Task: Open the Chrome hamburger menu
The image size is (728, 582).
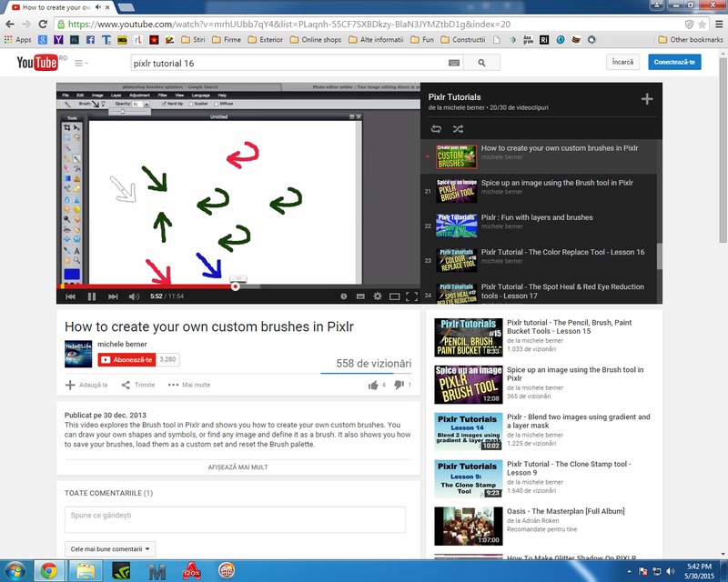Action: (x=719, y=25)
